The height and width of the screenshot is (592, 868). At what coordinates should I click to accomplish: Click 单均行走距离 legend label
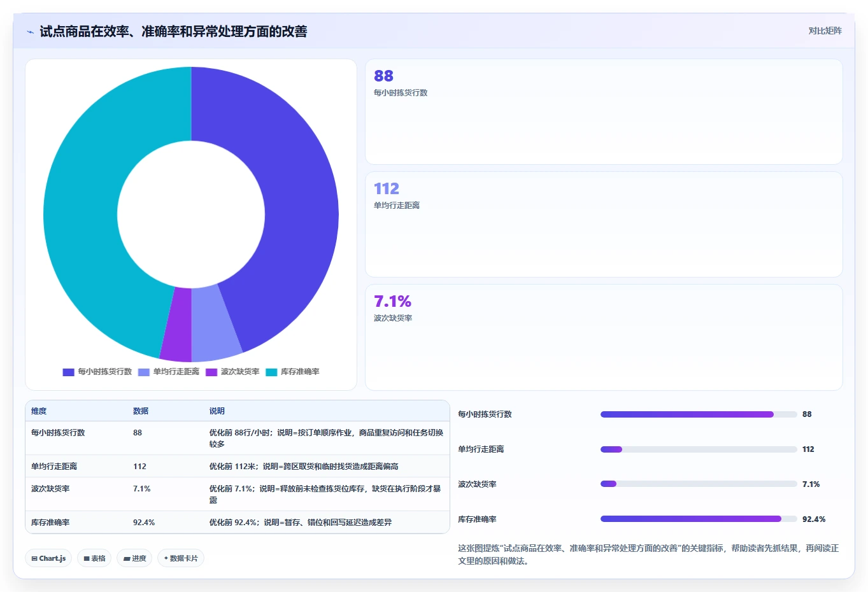pyautogui.click(x=176, y=372)
